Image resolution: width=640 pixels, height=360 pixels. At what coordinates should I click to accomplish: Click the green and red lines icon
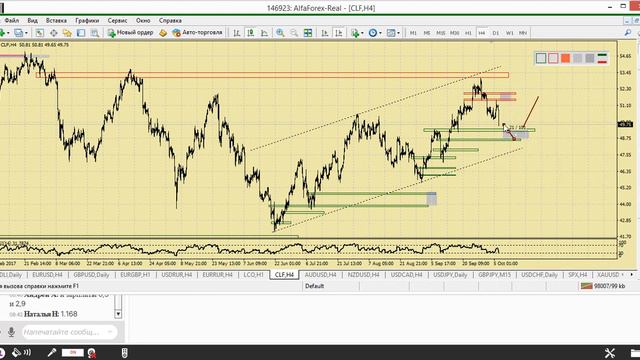[602, 58]
